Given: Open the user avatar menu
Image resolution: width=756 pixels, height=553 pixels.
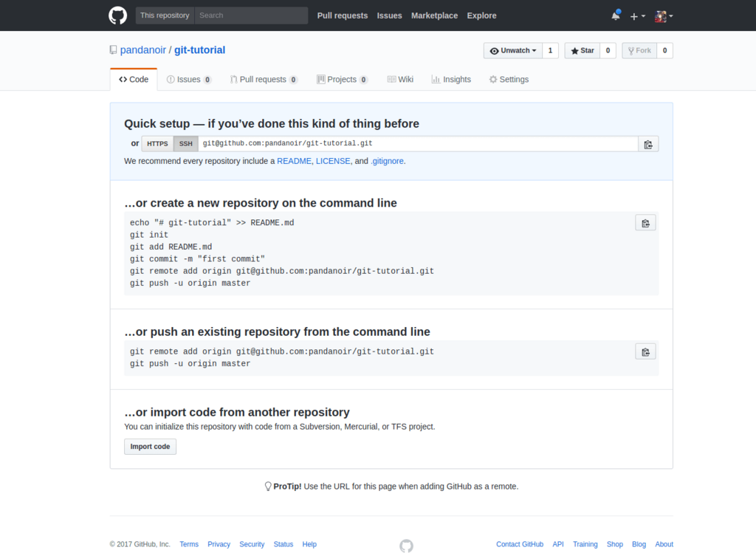Looking at the screenshot, I should click(664, 16).
